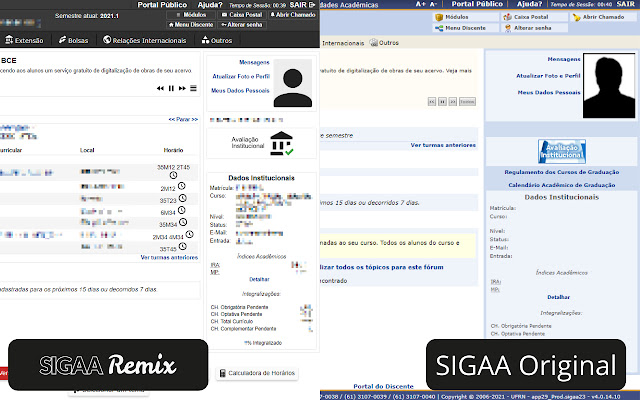
Task: Open Meus Dados Pessoais in Original
Action: pyautogui.click(x=549, y=93)
